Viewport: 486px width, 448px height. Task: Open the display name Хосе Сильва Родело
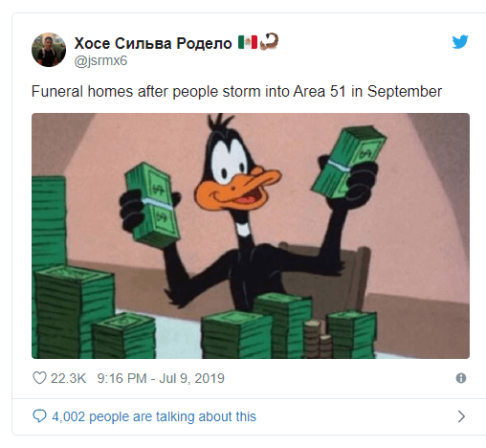pos(153,43)
